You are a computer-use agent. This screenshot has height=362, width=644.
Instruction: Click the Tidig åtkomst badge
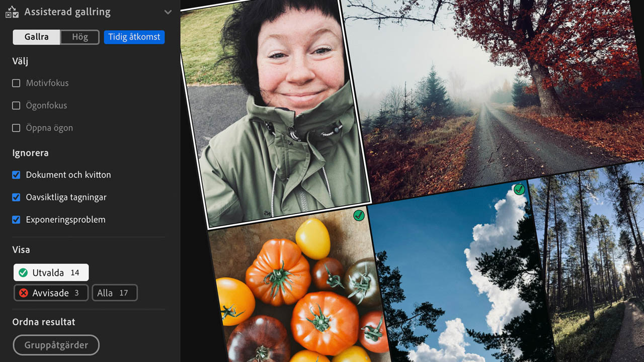tap(134, 37)
